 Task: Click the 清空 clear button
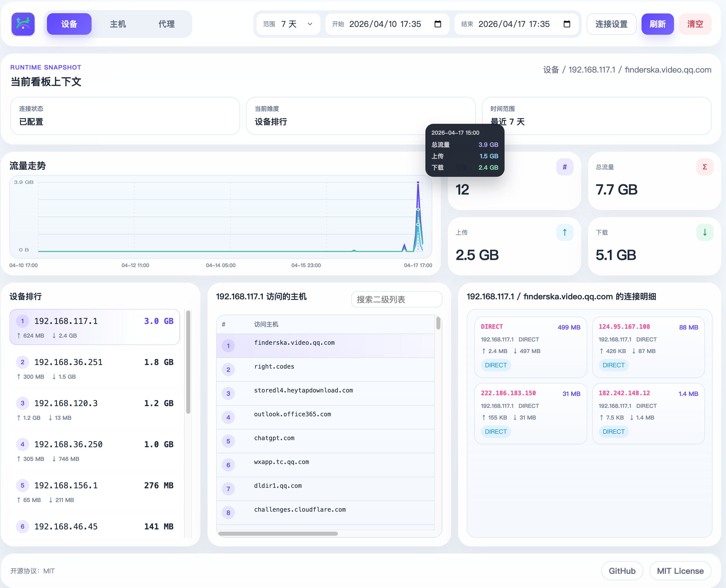(x=695, y=24)
